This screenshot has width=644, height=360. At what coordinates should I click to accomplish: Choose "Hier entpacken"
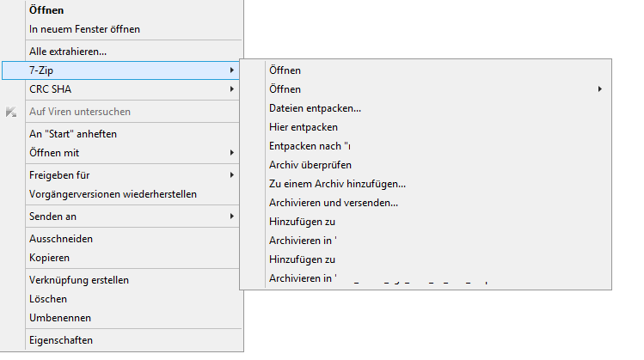point(297,127)
